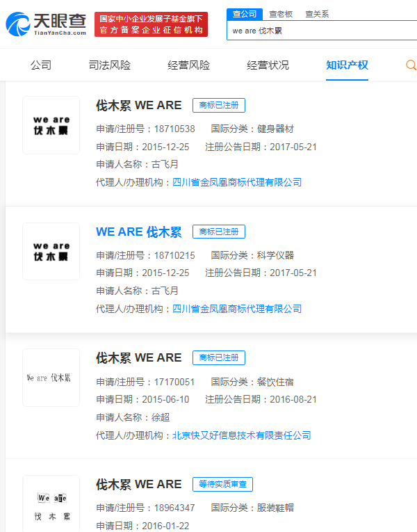
Task: Open the 公司 category tab
Action: [x=41, y=65]
